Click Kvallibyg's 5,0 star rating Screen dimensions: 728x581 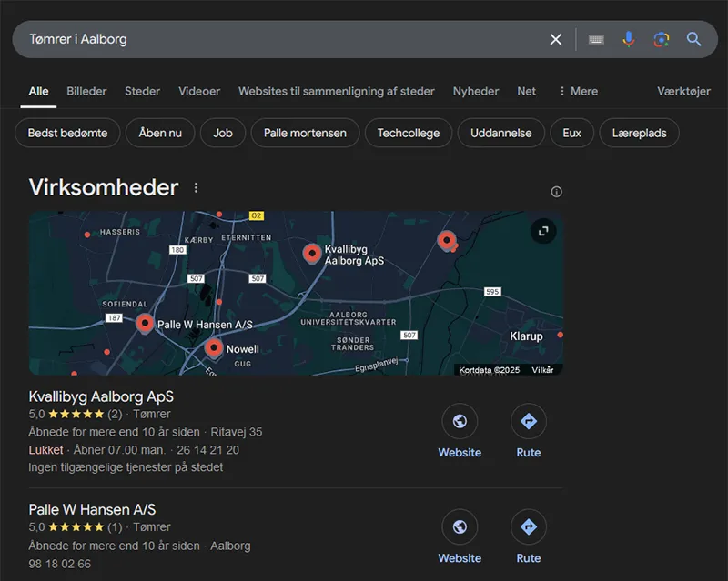tap(76, 414)
